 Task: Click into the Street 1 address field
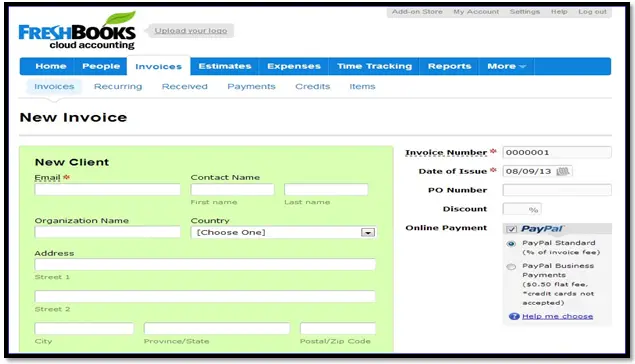pyautogui.click(x=205, y=264)
